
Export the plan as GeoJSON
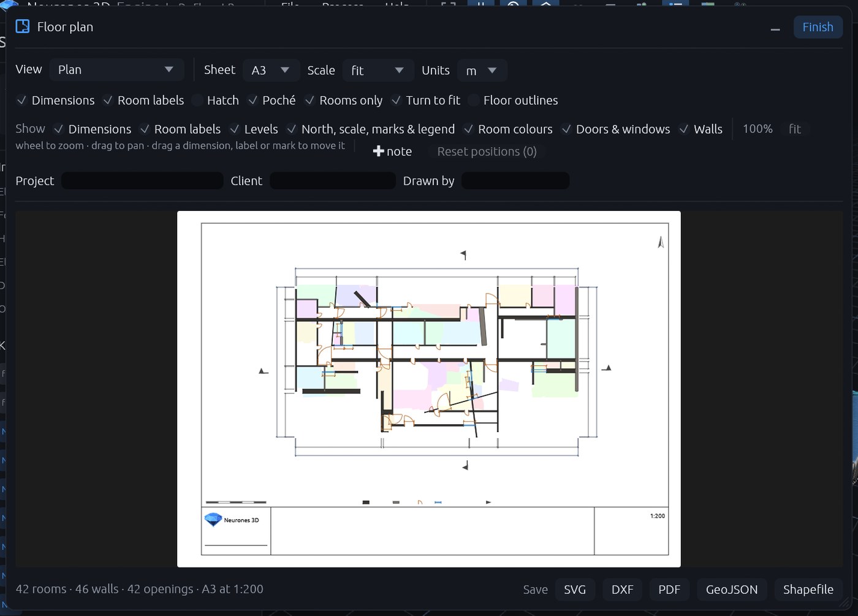pyautogui.click(x=732, y=590)
